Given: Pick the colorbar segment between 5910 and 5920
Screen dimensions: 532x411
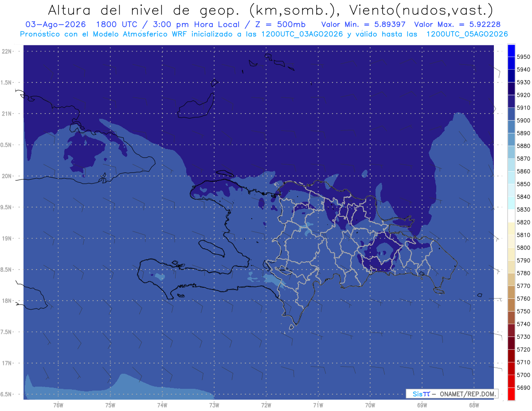Looking at the screenshot, I should click(511, 102).
